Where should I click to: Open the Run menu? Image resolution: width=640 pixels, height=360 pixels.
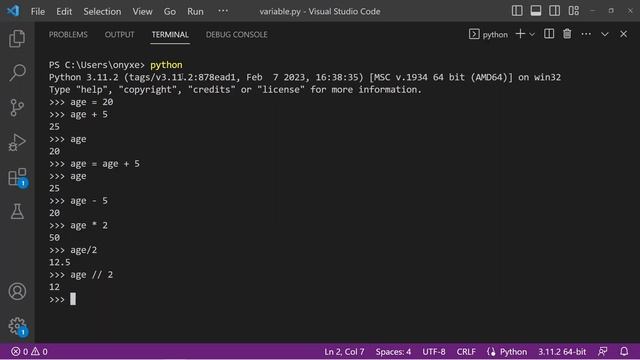point(196,11)
